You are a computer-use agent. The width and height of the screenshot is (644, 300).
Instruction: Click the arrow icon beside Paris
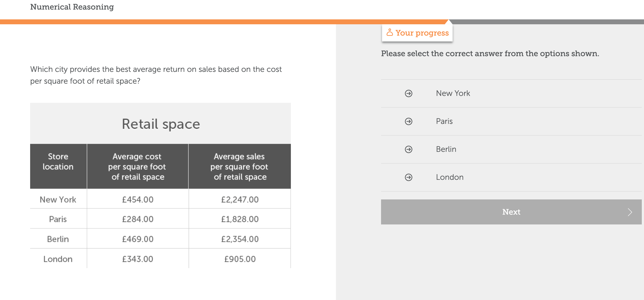click(409, 122)
